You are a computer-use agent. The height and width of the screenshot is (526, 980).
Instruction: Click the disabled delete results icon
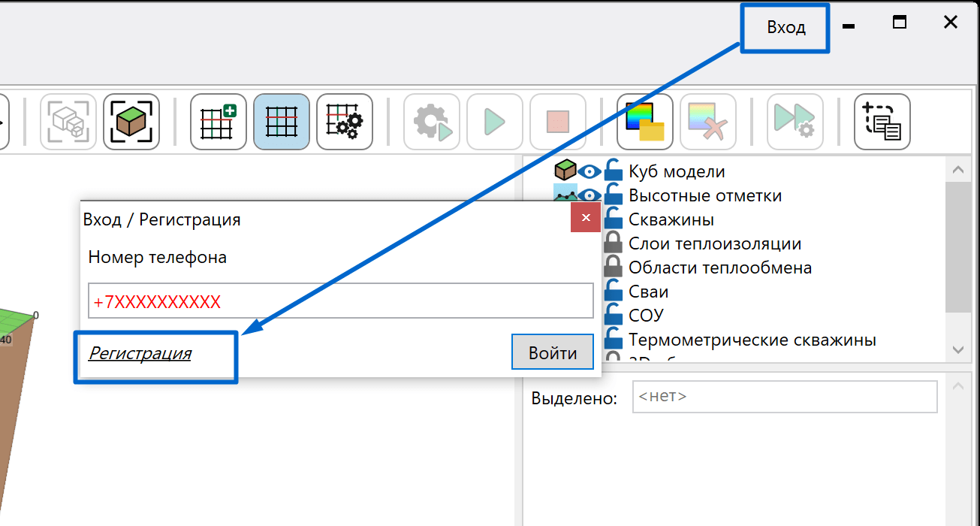708,122
